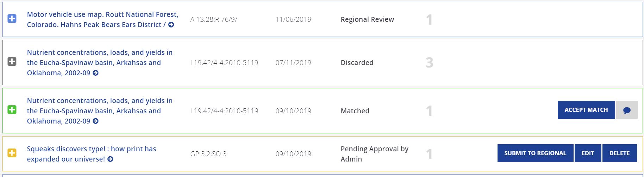644x177 pixels.
Task: Delete the Squeaks discovers type record
Action: (x=619, y=153)
